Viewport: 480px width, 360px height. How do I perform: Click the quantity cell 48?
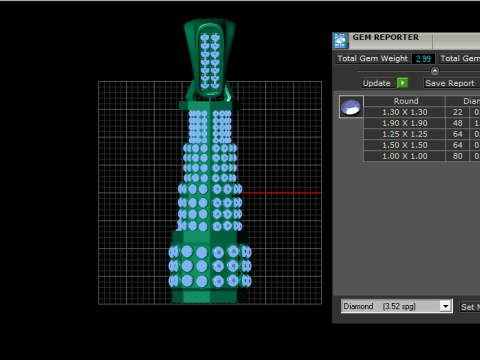tap(458, 123)
